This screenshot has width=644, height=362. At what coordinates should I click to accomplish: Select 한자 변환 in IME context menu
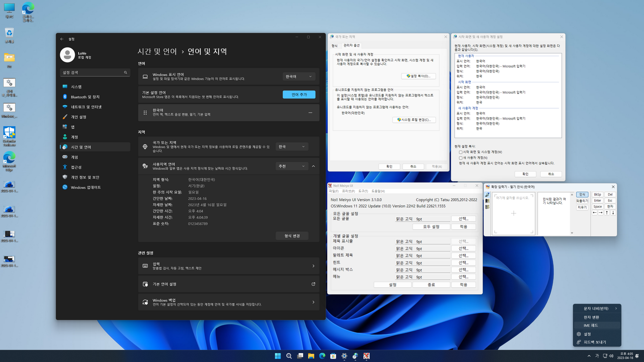[597, 317]
